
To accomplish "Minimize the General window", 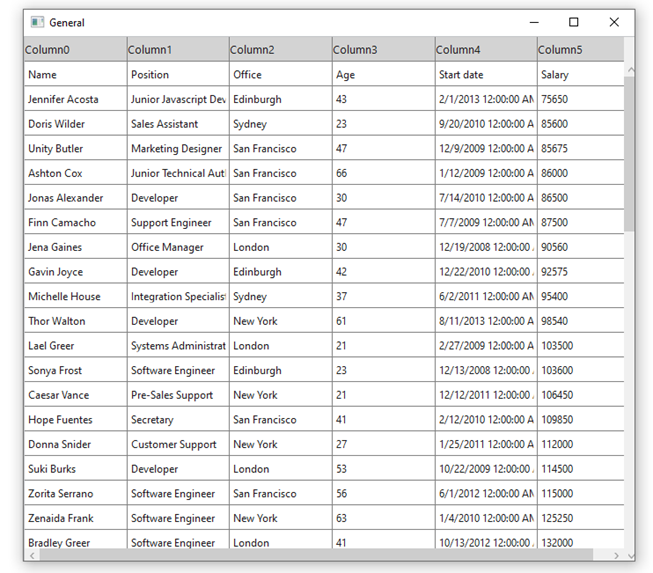I will click(x=535, y=22).
